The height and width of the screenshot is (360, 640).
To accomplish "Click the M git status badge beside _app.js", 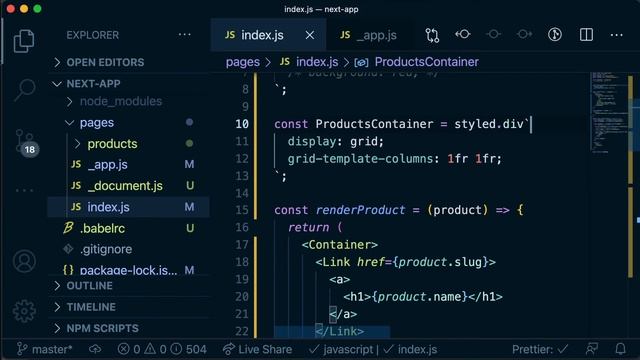I will tap(189, 164).
